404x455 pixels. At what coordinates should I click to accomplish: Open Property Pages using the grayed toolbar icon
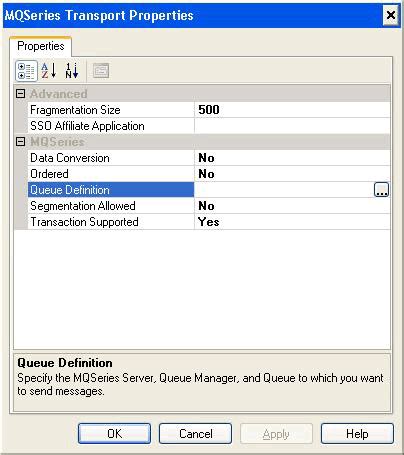pos(101,71)
